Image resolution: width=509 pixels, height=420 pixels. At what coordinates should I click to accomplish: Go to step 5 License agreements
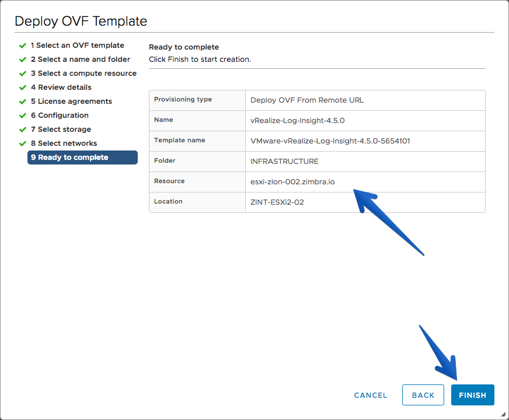click(71, 101)
